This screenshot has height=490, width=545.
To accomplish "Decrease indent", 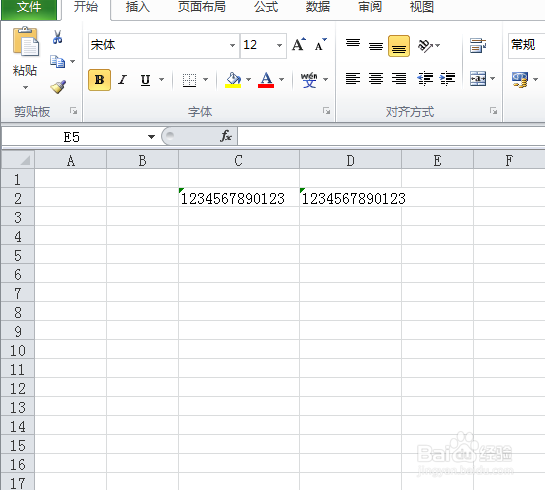I will [425, 79].
